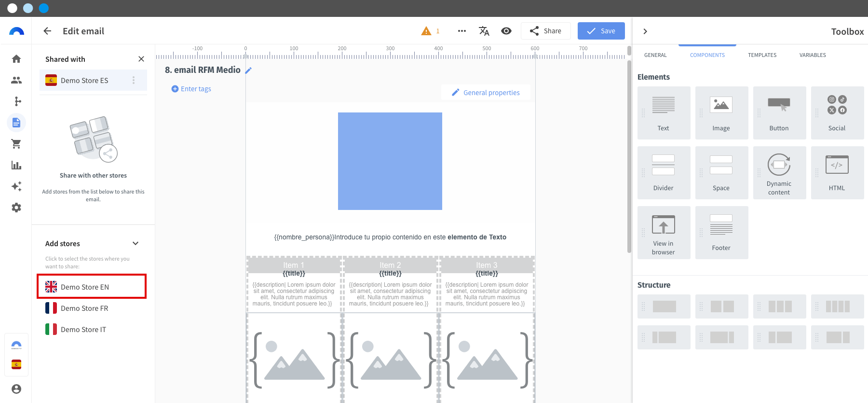The image size is (868, 403).
Task: Go back using the left arrow
Action: point(47,31)
